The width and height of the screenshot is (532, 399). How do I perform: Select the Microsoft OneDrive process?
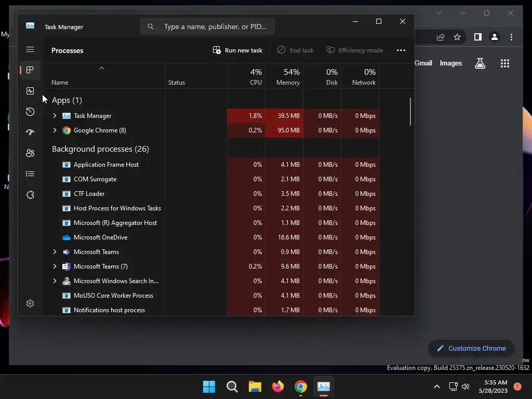[210, 237]
